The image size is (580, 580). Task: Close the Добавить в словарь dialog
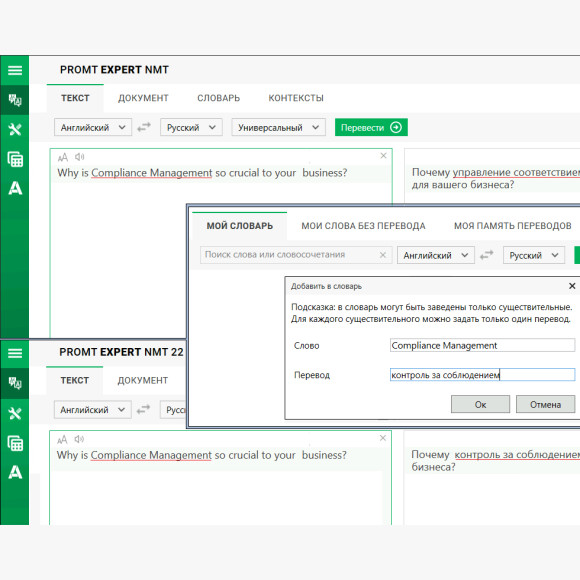tap(572, 286)
